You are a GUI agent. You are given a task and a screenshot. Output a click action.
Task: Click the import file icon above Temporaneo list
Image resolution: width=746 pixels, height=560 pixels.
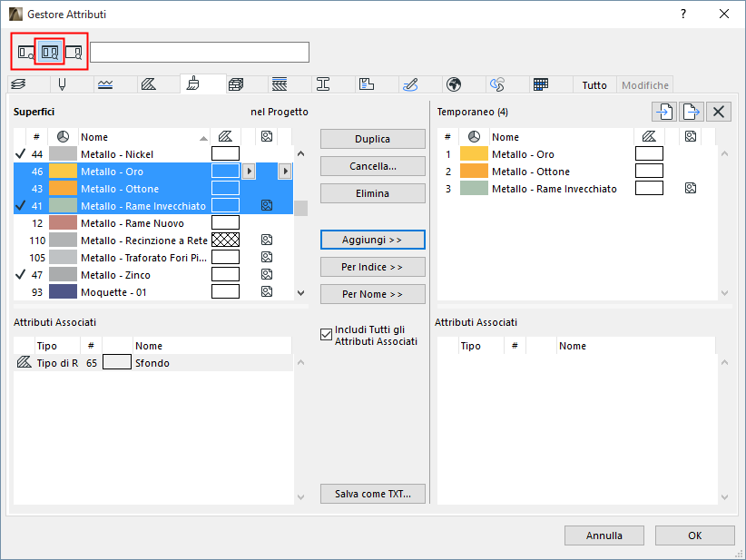pyautogui.click(x=664, y=112)
